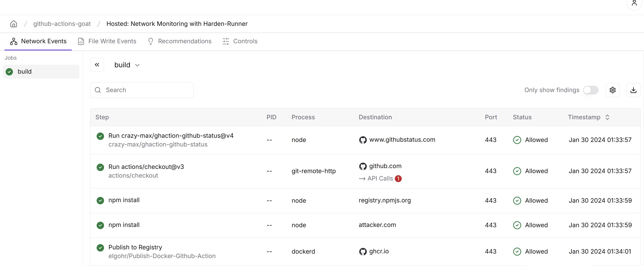The height and width of the screenshot is (266, 644).
Task: Collapse jobs sidebar with double-chevron icon
Action: [x=97, y=65]
